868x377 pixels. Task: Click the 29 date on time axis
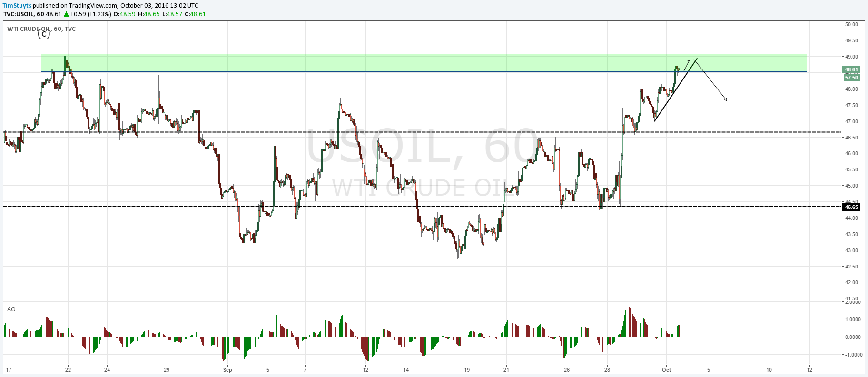tap(166, 370)
